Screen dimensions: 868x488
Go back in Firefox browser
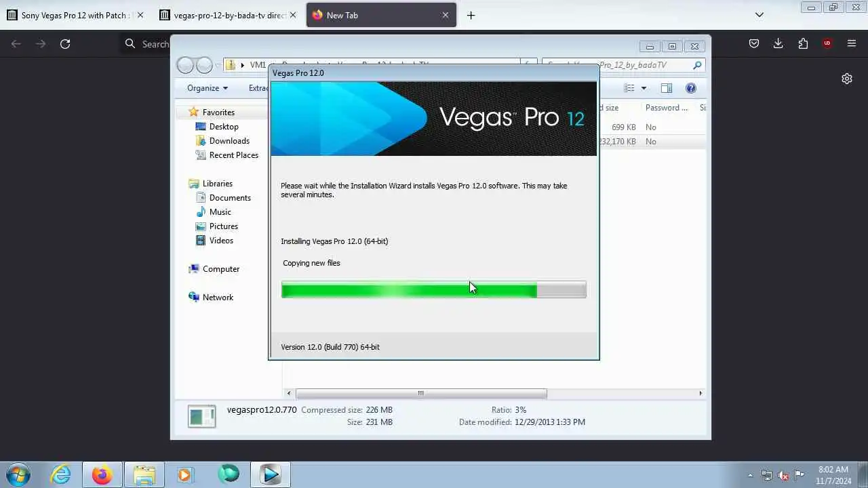pyautogui.click(x=16, y=43)
